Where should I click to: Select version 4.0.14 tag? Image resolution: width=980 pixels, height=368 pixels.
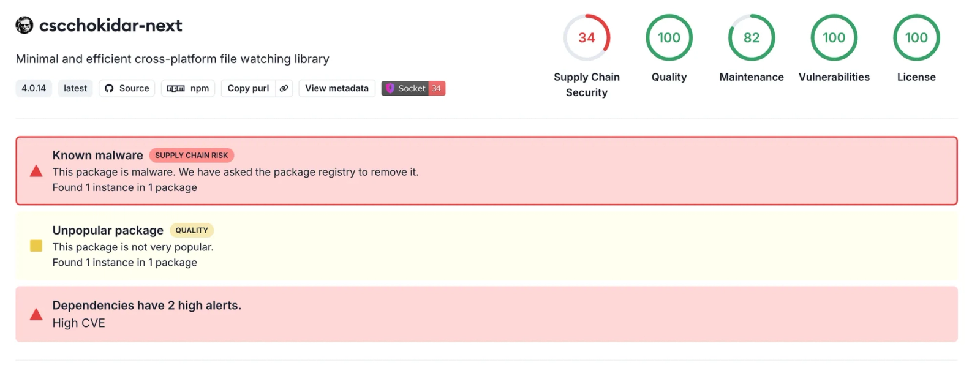click(34, 88)
